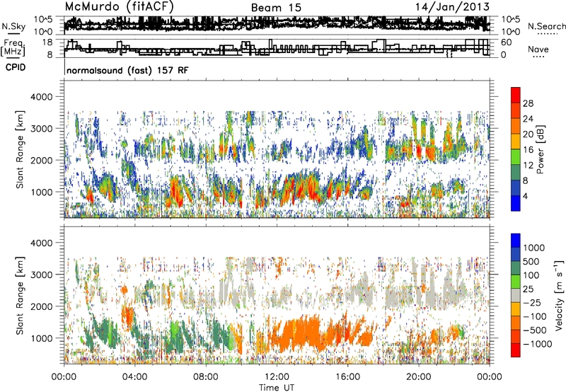Click the '3000' tick on velocity panel
This screenshot has height=392, width=566.
42,275
